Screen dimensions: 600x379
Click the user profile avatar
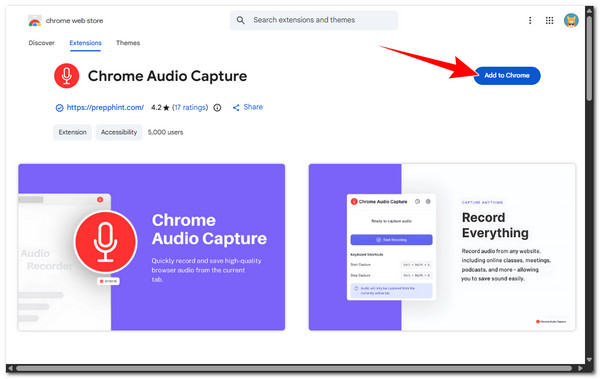coord(571,20)
